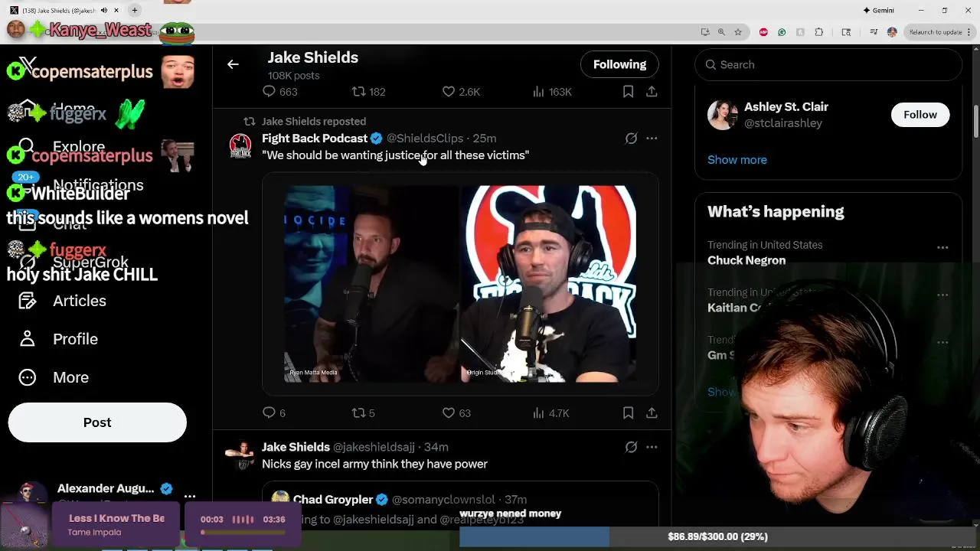Viewport: 980px width, 551px height.
Task: Click the music playback progress bar
Action: 243,532
